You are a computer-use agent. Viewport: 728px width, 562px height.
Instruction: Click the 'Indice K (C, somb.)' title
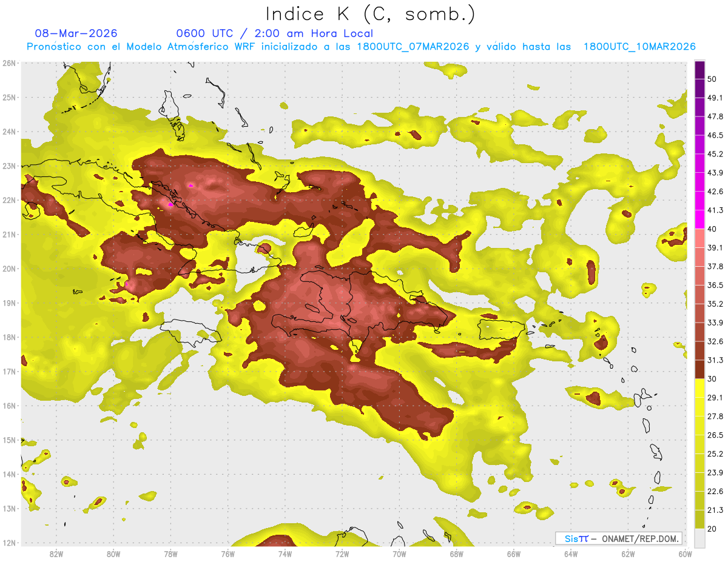coord(371,13)
